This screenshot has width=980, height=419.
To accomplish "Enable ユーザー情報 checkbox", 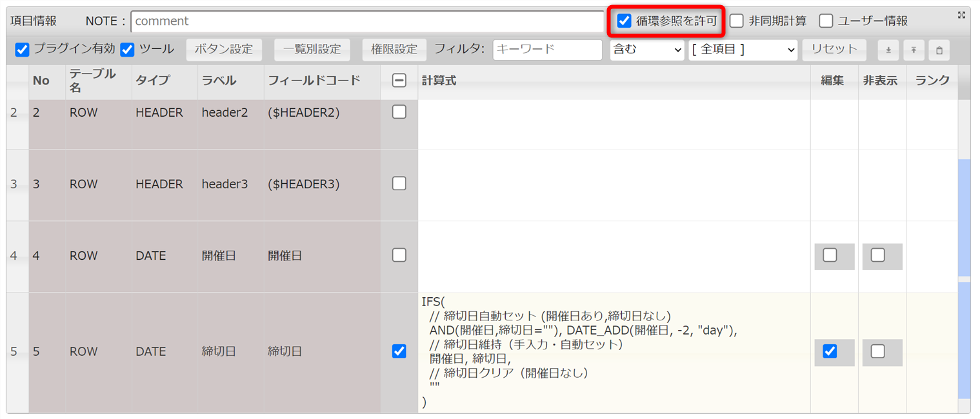I will [826, 21].
